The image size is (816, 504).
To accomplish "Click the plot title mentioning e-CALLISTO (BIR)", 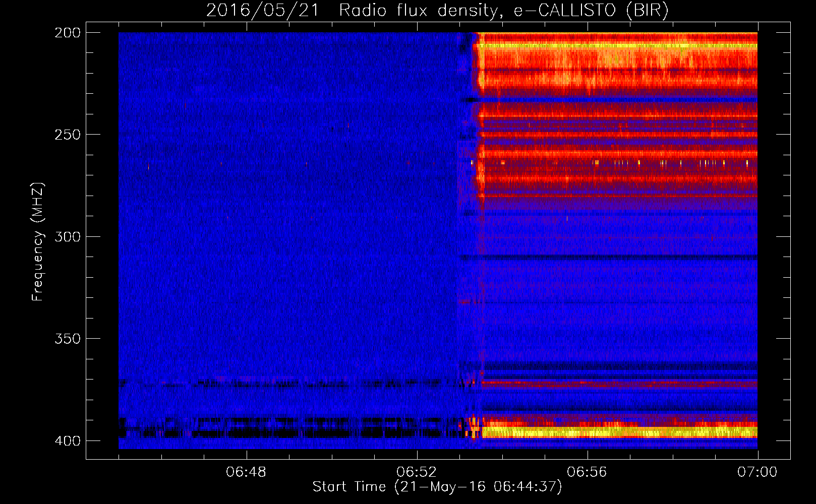I will coord(437,10).
